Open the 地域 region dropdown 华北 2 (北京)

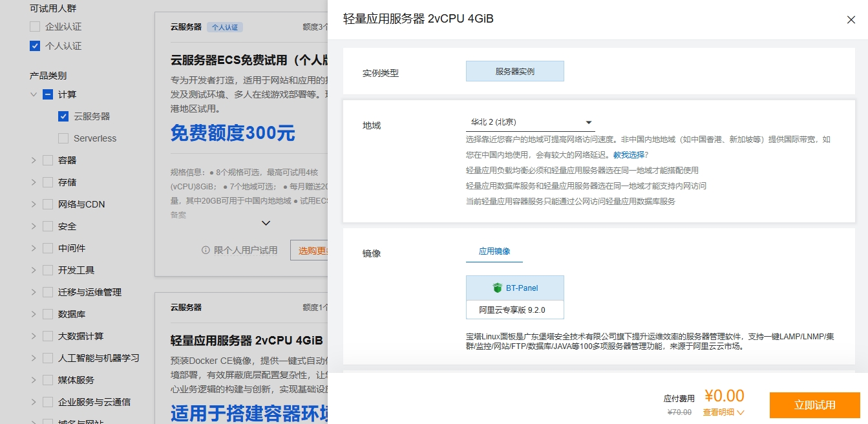point(530,122)
